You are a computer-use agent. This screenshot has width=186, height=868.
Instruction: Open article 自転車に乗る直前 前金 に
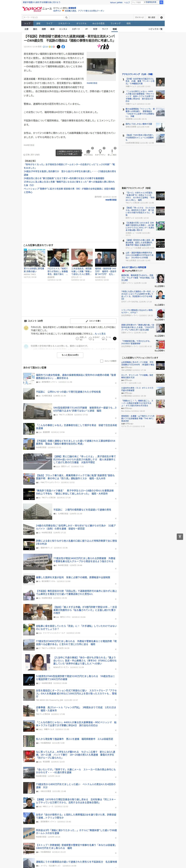click(x=76, y=627)
